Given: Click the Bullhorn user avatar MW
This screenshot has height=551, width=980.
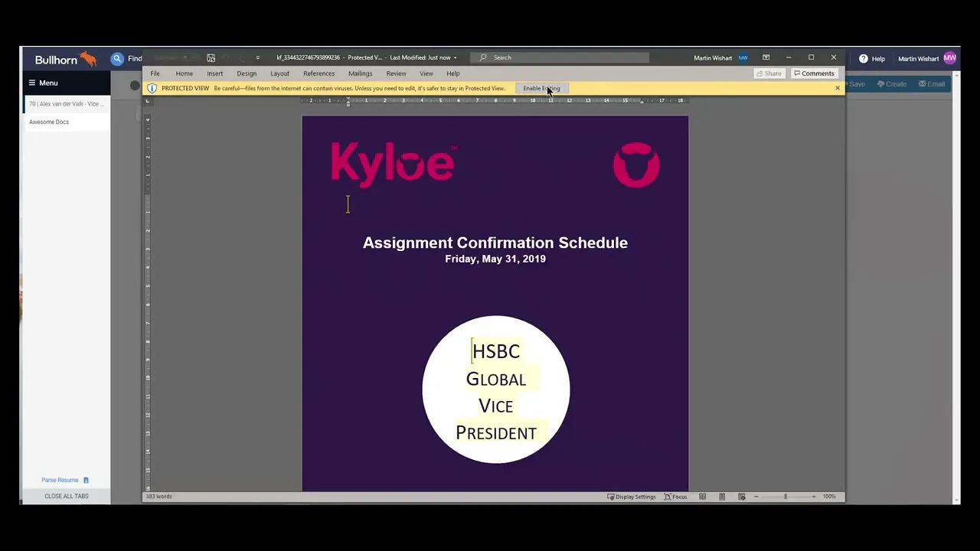Looking at the screenshot, I should (950, 58).
